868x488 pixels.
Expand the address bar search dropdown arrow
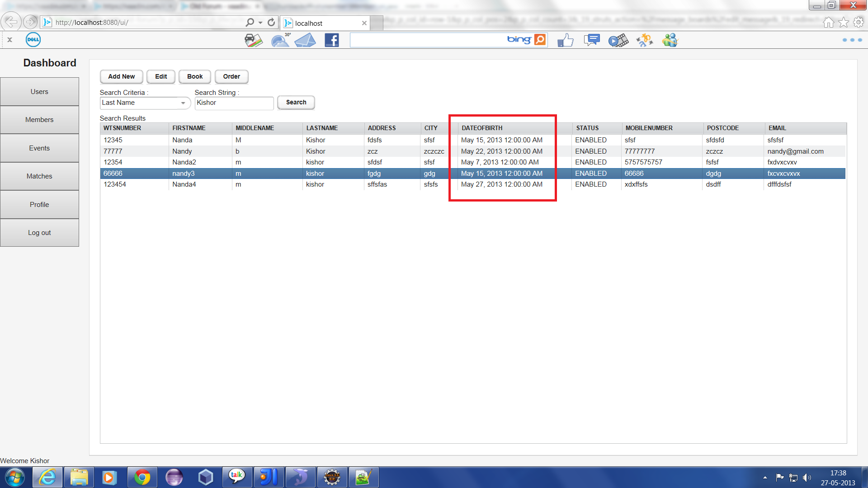coord(260,23)
